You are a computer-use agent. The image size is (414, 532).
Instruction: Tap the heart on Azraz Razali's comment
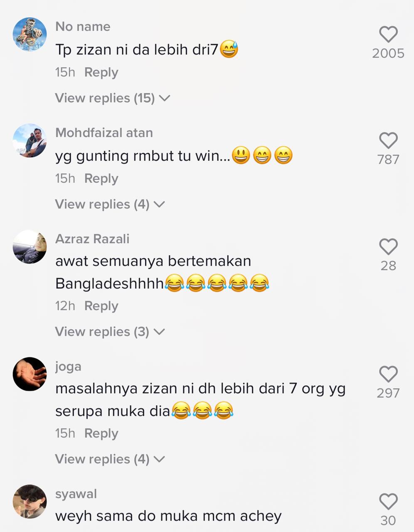pos(388,246)
